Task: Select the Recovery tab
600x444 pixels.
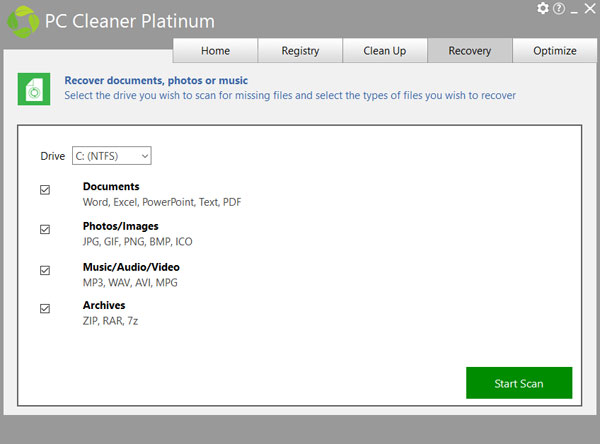Action: 470,50
